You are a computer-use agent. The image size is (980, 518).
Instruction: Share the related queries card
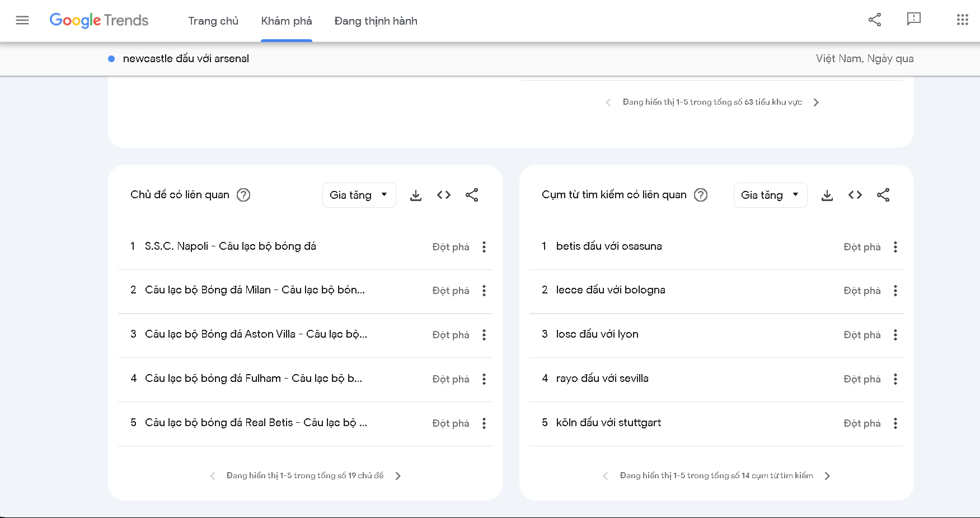click(883, 195)
